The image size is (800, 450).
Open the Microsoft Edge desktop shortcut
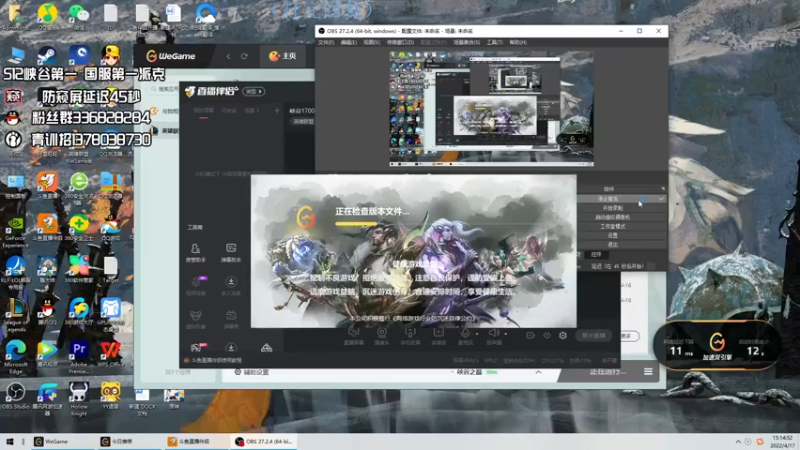pos(15,357)
